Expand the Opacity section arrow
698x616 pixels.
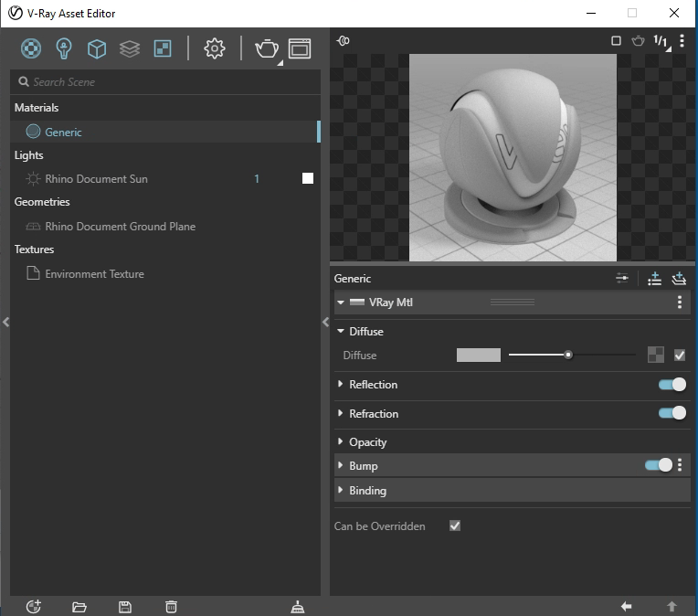coord(340,441)
